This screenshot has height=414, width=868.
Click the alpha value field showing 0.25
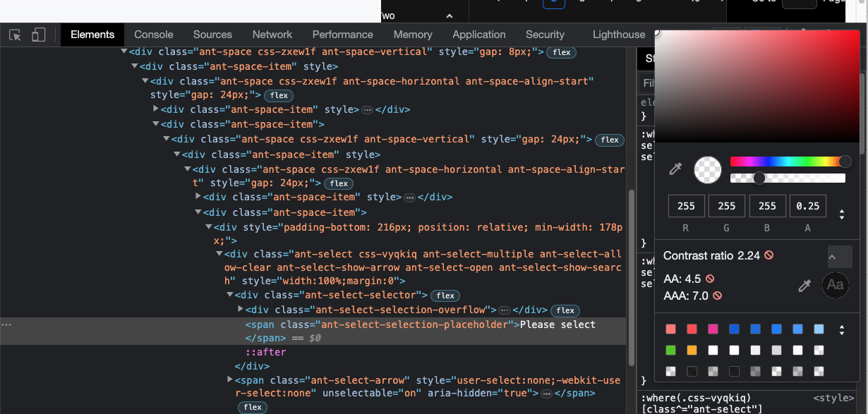pyautogui.click(x=807, y=205)
